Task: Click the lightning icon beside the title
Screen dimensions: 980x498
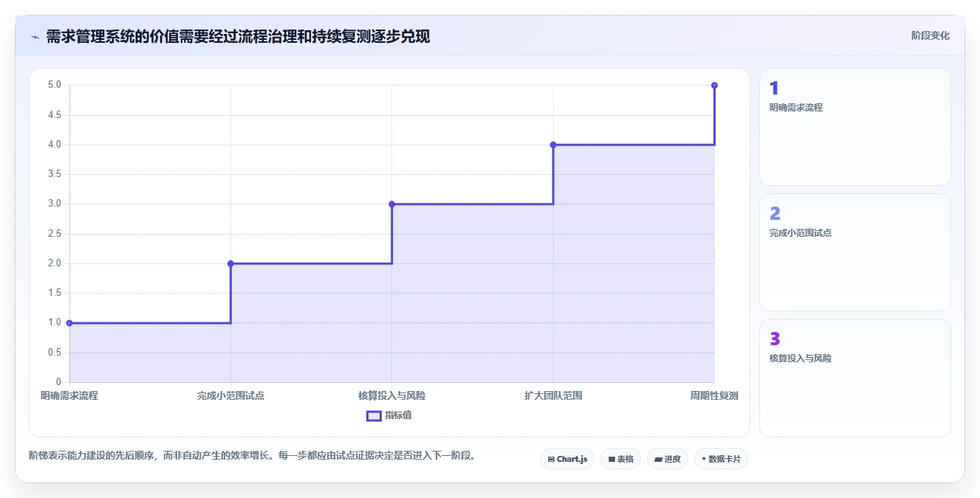Action: [35, 36]
